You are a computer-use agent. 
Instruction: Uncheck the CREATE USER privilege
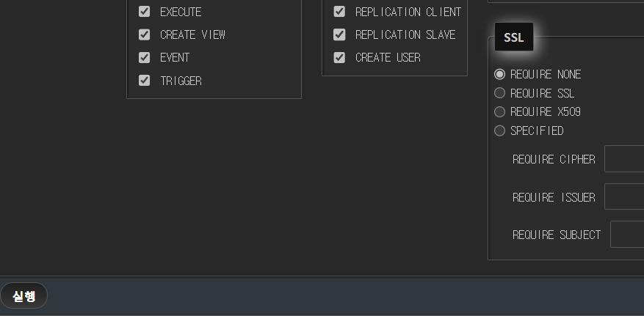click(x=339, y=57)
